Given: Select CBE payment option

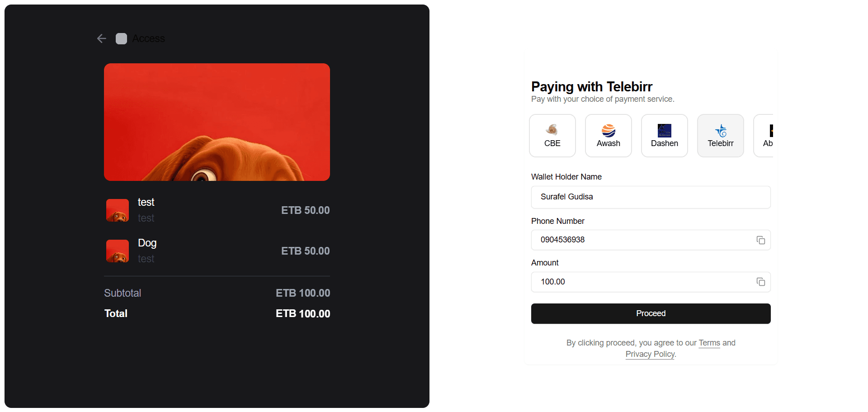Looking at the screenshot, I should 552,136.
